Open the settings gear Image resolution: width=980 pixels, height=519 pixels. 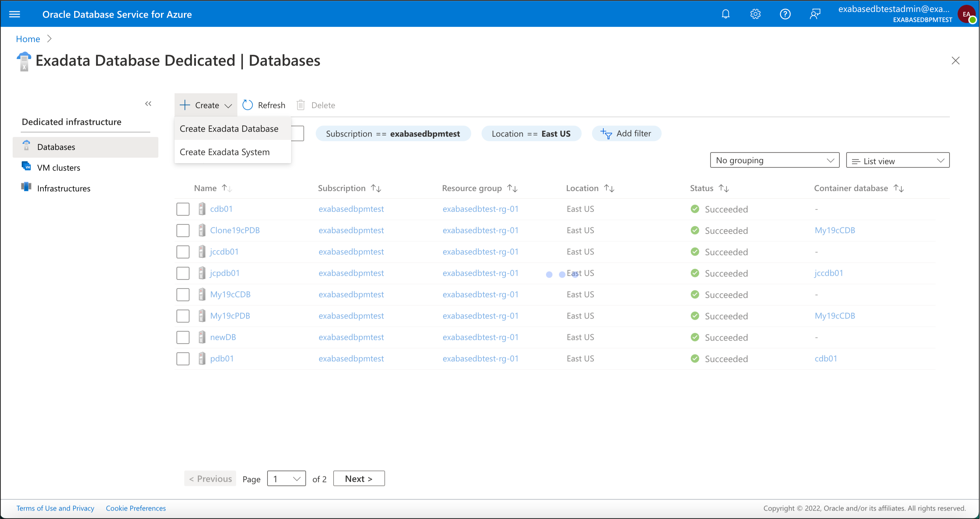755,14
